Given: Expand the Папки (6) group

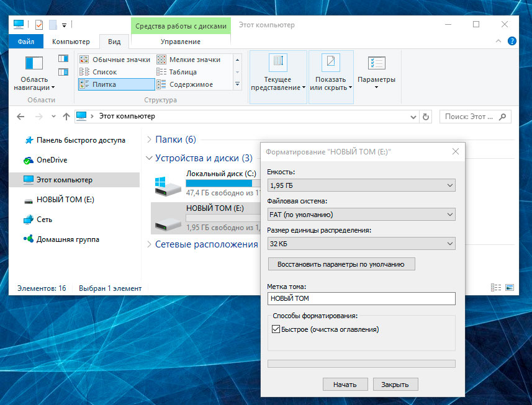Looking at the screenshot, I should [x=149, y=140].
